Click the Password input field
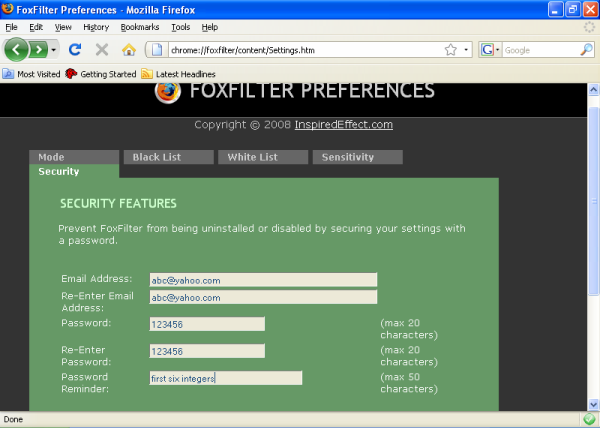Image resolution: width=600 pixels, height=428 pixels. 207,324
